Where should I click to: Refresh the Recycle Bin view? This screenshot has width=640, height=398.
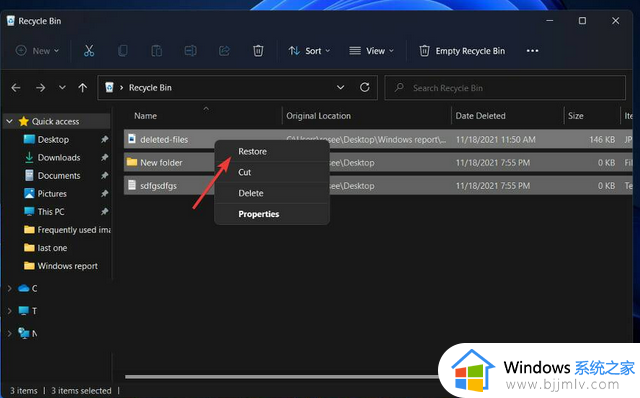364,87
